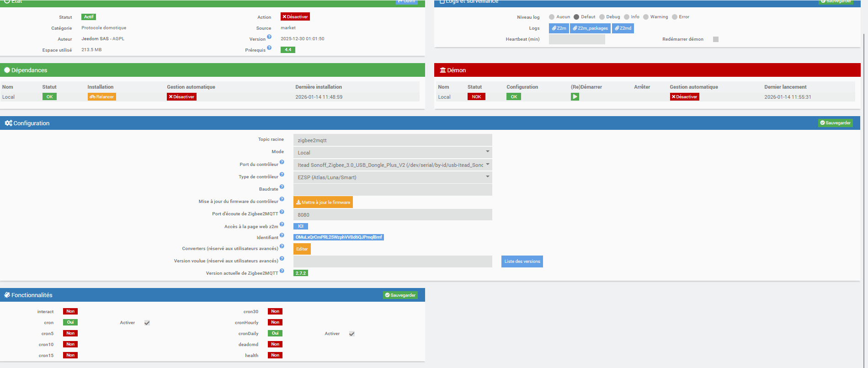Click the Prérequis 4.4 badge
This screenshot has width=868, height=368.
tap(288, 50)
